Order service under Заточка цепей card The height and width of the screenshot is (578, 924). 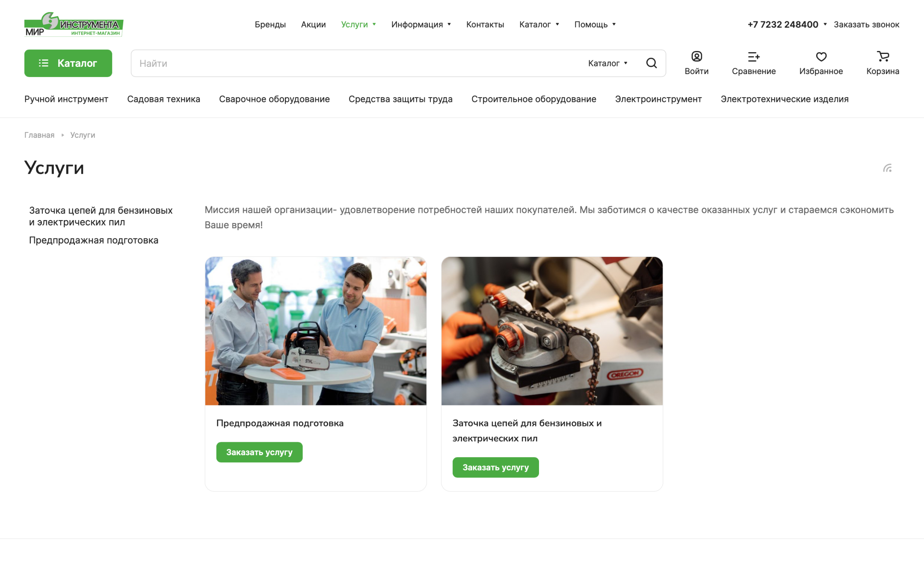495,468
